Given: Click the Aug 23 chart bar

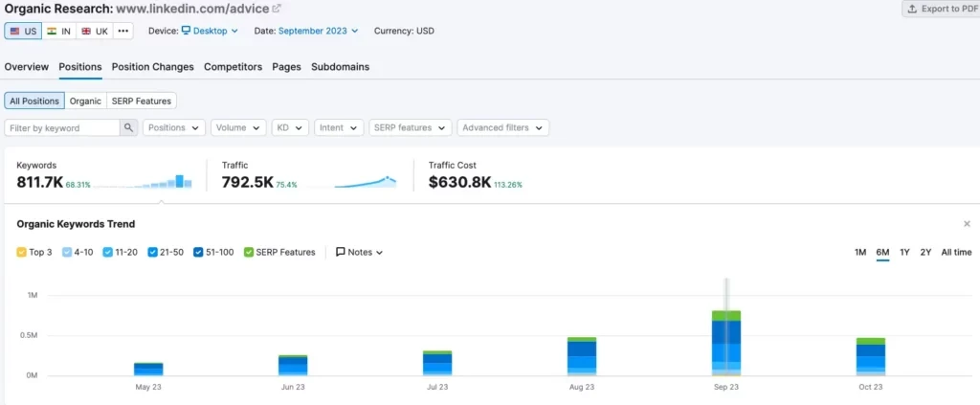Looking at the screenshot, I should pos(581,356).
